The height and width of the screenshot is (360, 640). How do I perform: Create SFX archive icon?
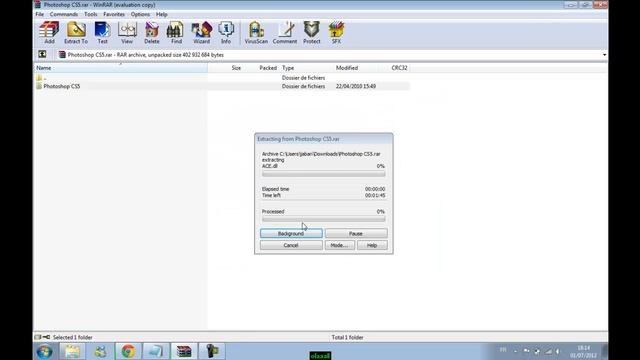point(336,33)
